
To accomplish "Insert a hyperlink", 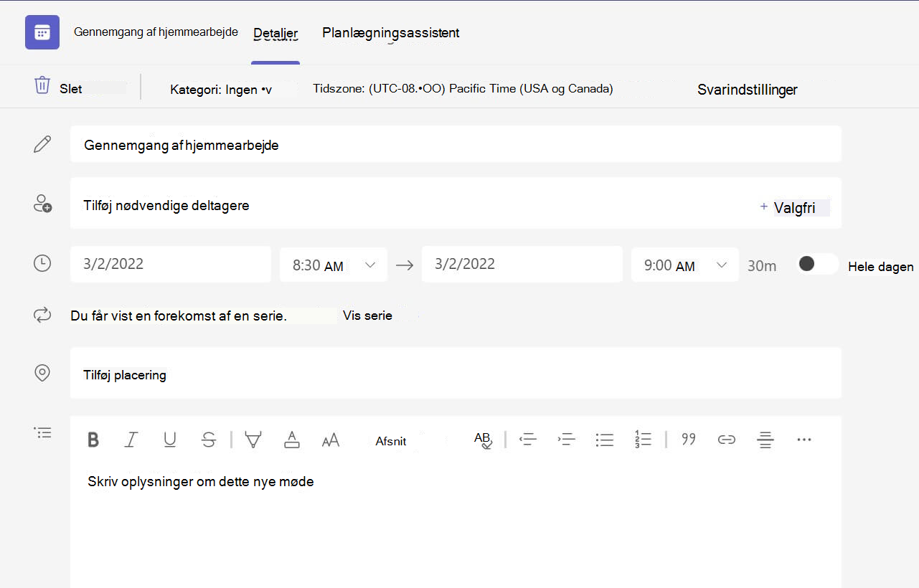I will tap(727, 440).
